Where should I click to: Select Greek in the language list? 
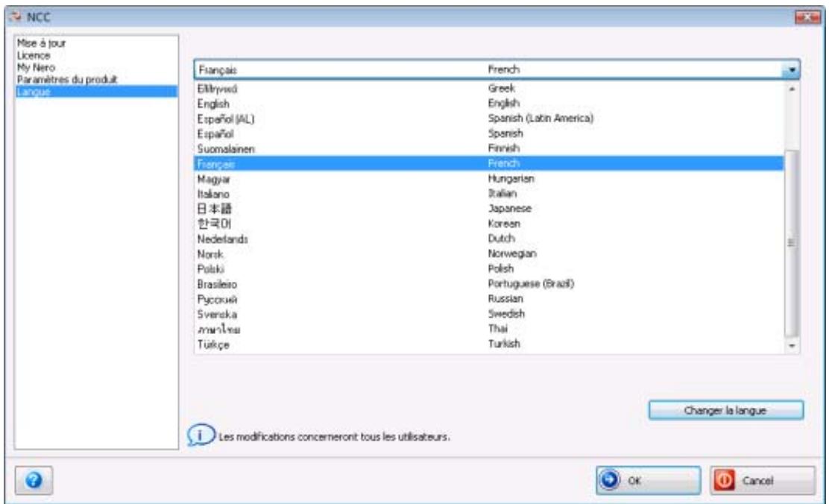[489, 88]
